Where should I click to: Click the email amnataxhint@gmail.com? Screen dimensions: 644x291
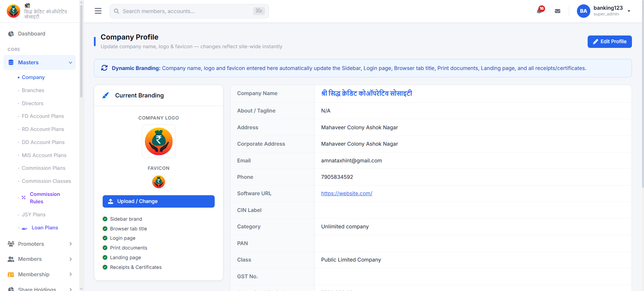pyautogui.click(x=352, y=161)
